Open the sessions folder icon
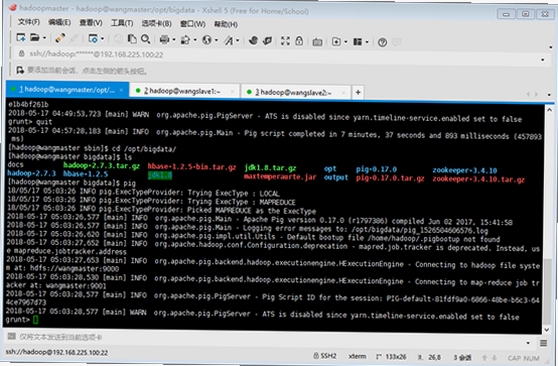 pos(35,37)
